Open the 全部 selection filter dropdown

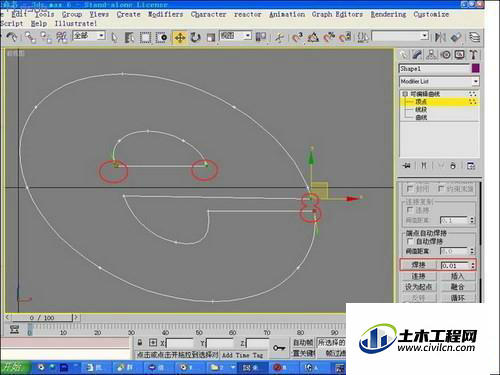click(89, 36)
